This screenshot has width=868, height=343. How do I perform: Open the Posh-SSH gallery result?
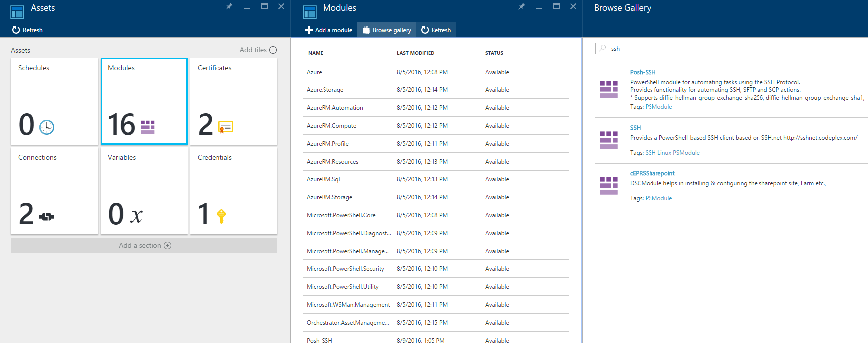coord(643,72)
